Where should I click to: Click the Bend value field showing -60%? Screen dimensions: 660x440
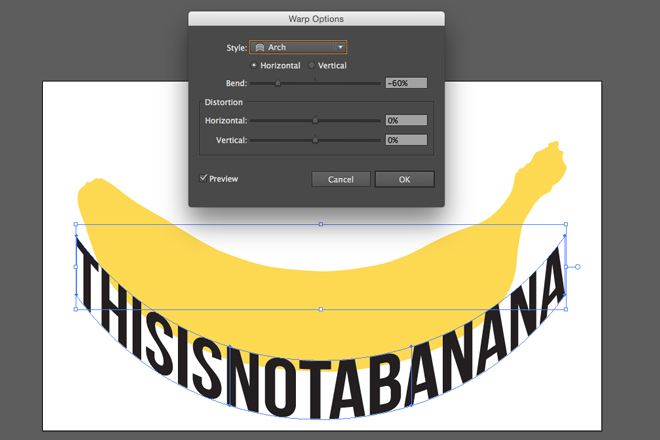click(x=406, y=83)
